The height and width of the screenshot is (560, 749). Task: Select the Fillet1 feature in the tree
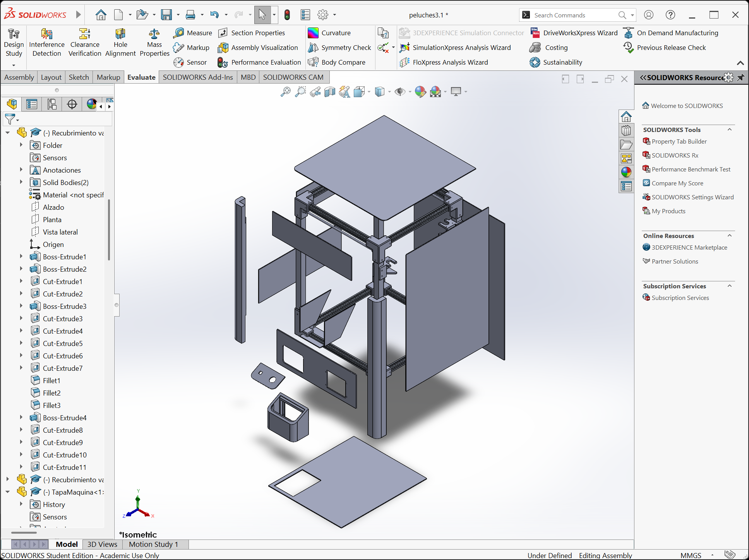51,380
